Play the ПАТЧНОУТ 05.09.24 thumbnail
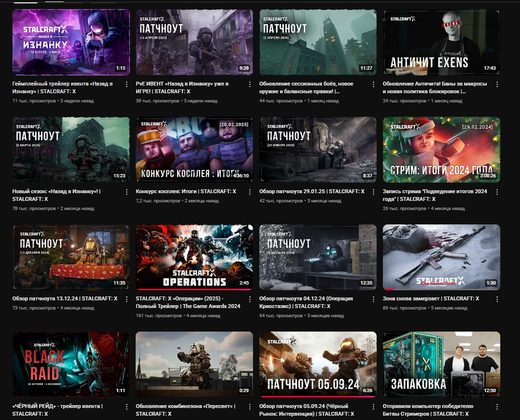Screen dimensions: 520x420 click(x=317, y=364)
